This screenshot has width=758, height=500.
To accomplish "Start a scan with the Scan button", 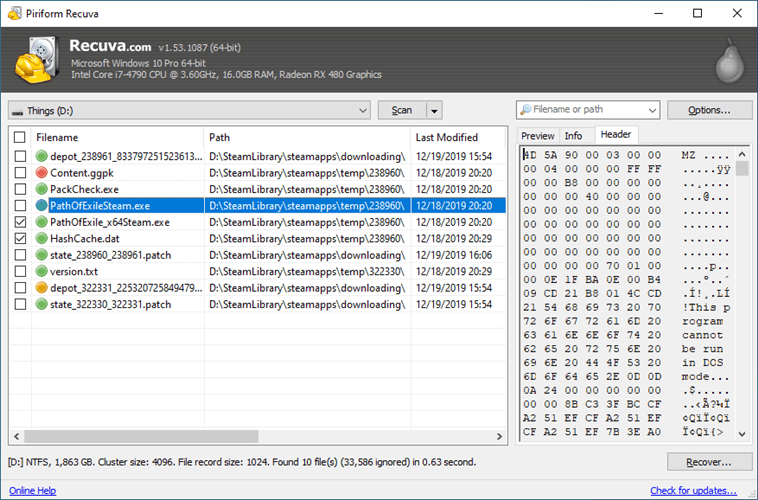I will click(402, 110).
